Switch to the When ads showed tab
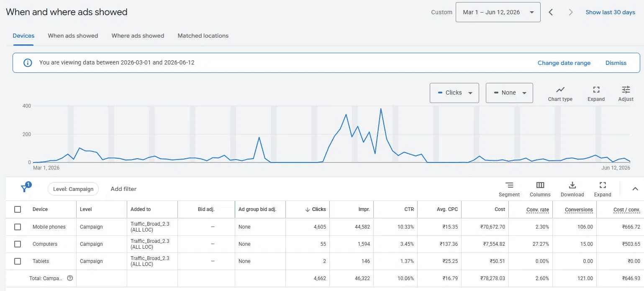 tap(73, 36)
